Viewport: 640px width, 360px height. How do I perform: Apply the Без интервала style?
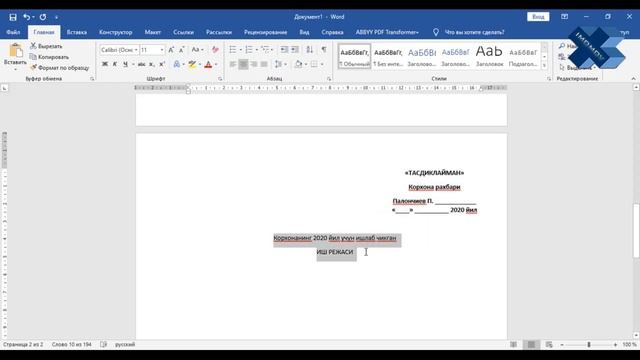388,56
